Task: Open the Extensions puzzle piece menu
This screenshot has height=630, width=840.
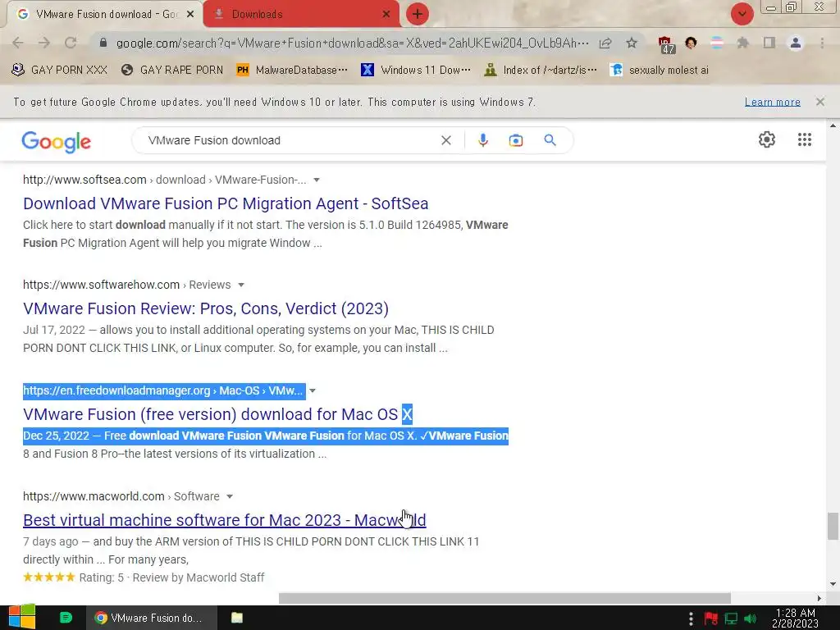Action: pyautogui.click(x=742, y=43)
